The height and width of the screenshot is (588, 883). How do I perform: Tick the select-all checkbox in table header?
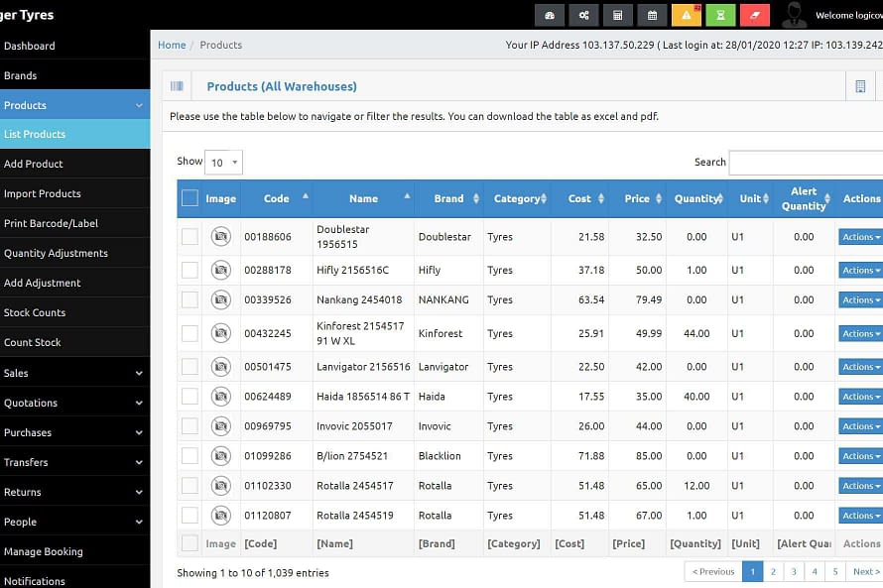(x=189, y=198)
